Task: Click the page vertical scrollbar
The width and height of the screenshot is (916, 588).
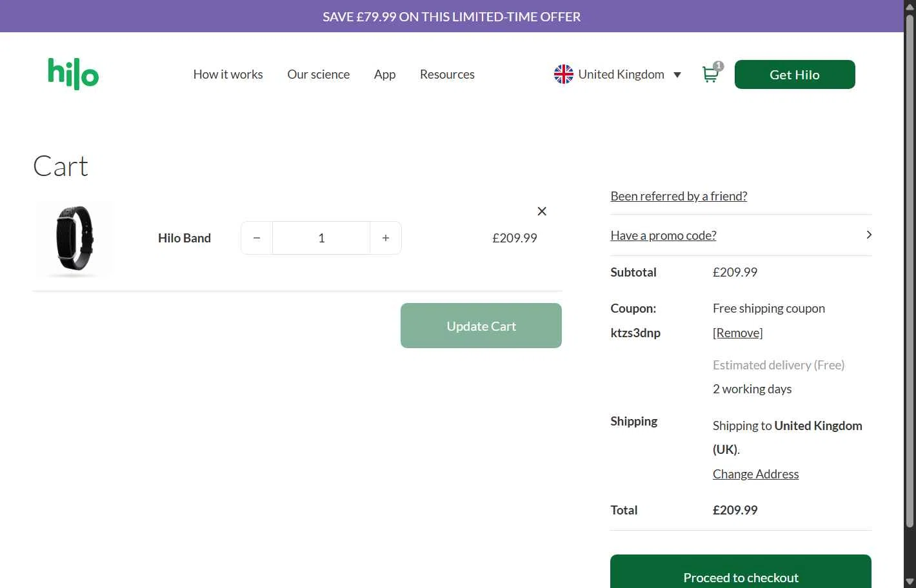Action: click(910, 271)
